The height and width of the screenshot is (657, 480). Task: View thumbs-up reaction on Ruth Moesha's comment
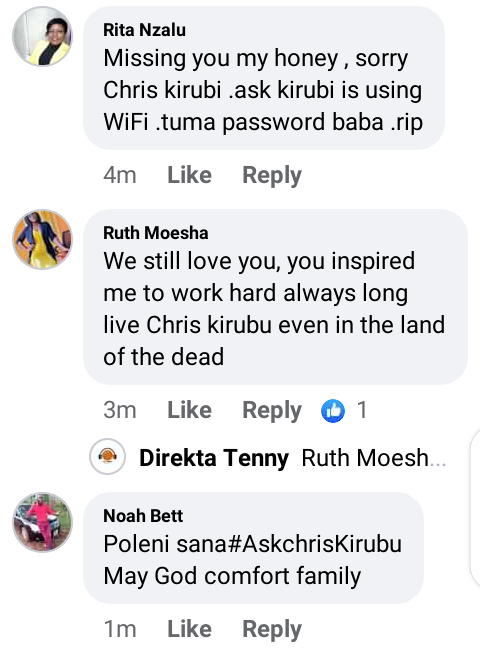tap(333, 410)
